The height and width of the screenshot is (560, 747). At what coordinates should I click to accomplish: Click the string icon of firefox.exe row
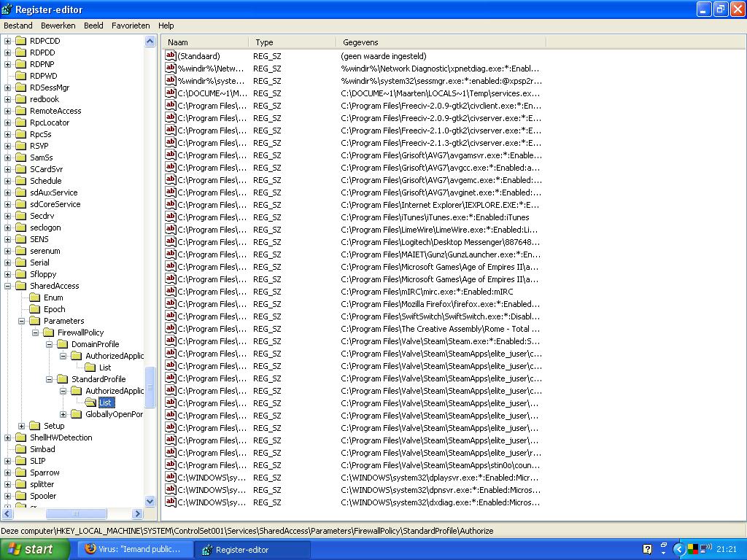point(171,303)
